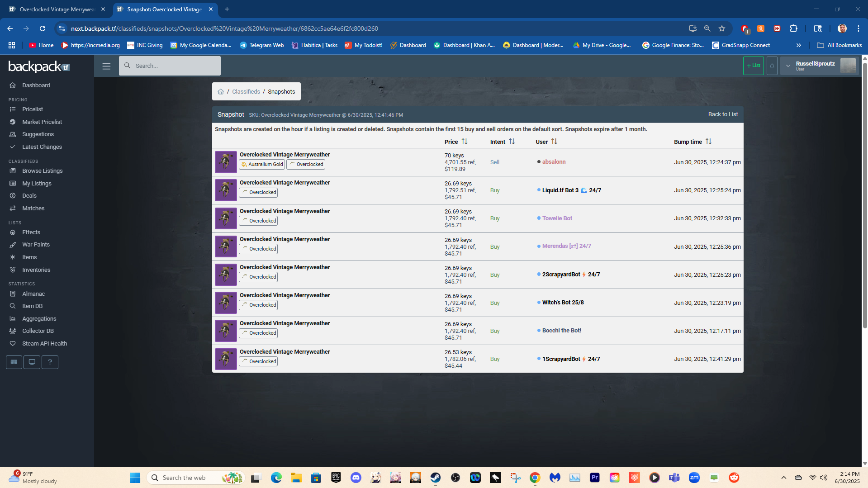This screenshot has height=488, width=868.
Task: Click Windows taskbar Search the web box
Action: click(195, 478)
